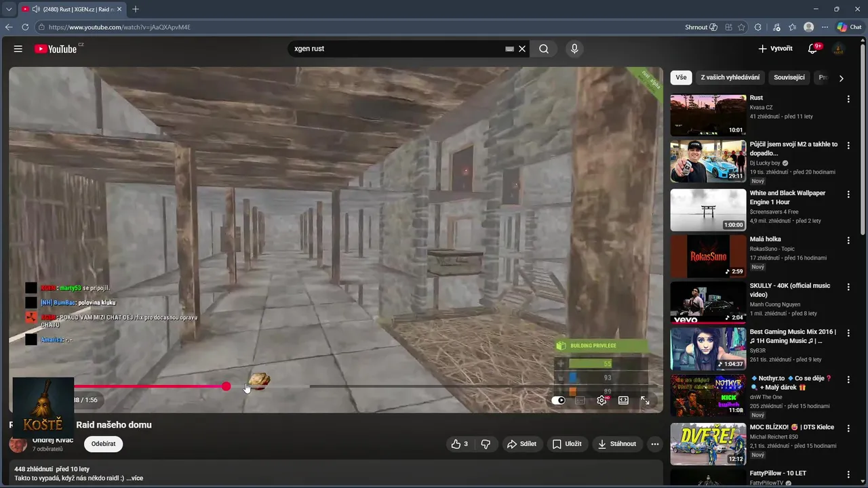Viewport: 868px width, 488px height.
Task: Add page to favorites with star icon
Action: (741, 27)
